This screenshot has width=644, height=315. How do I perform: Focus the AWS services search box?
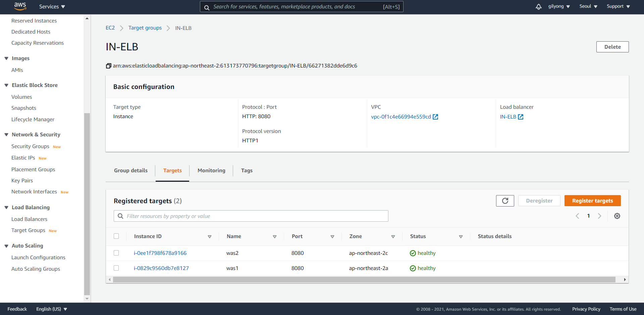[302, 7]
